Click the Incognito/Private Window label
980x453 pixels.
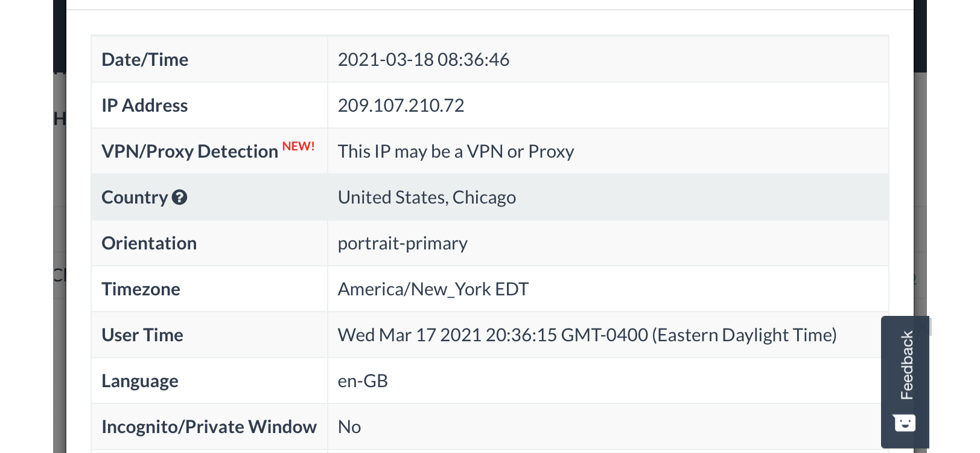[209, 427]
